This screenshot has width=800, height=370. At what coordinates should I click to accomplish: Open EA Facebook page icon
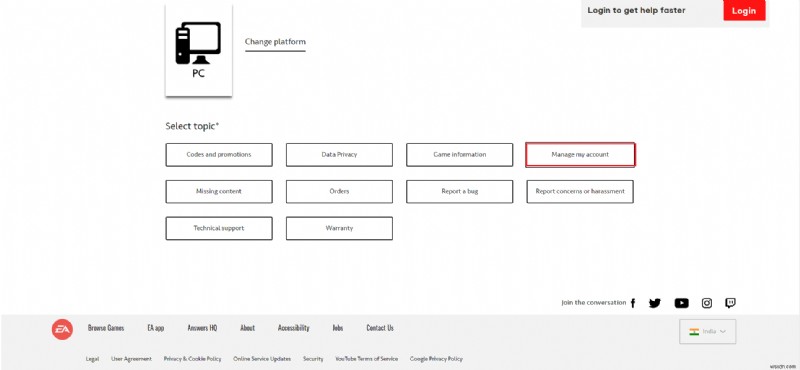click(x=633, y=303)
